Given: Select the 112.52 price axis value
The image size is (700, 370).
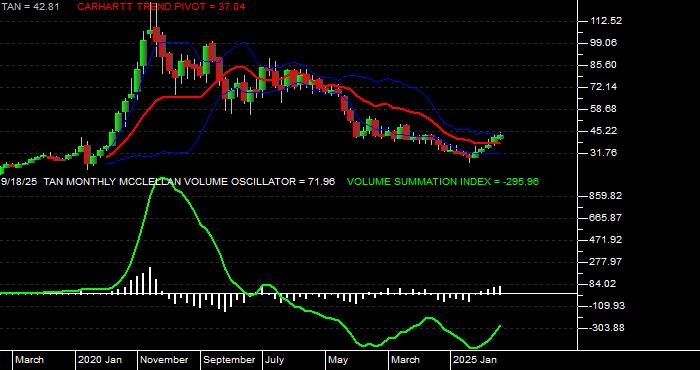Looking at the screenshot, I should coord(606,21).
